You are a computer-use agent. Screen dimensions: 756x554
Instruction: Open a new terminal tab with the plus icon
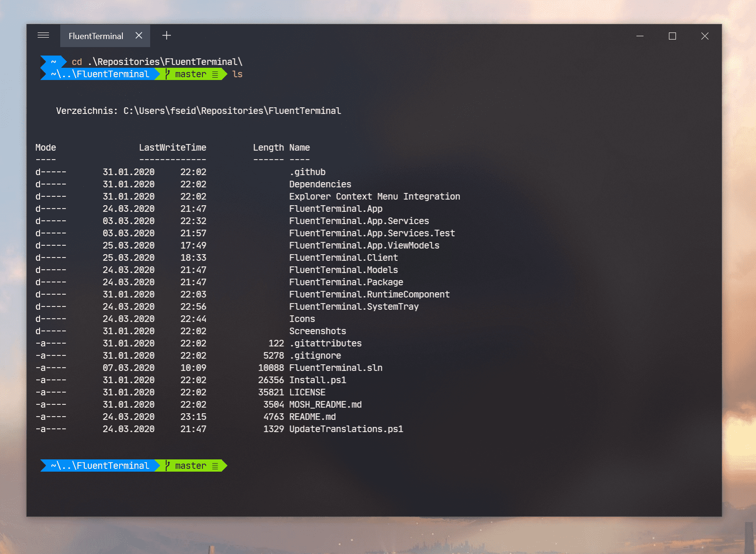coord(166,35)
